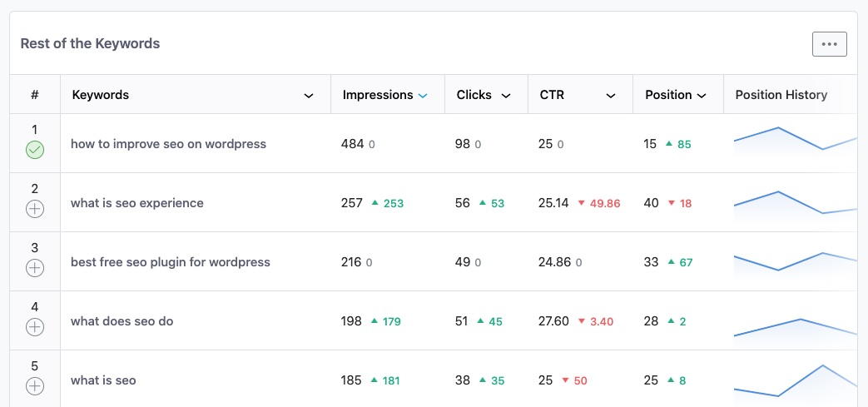Click clicks value 56

pyautogui.click(x=462, y=203)
